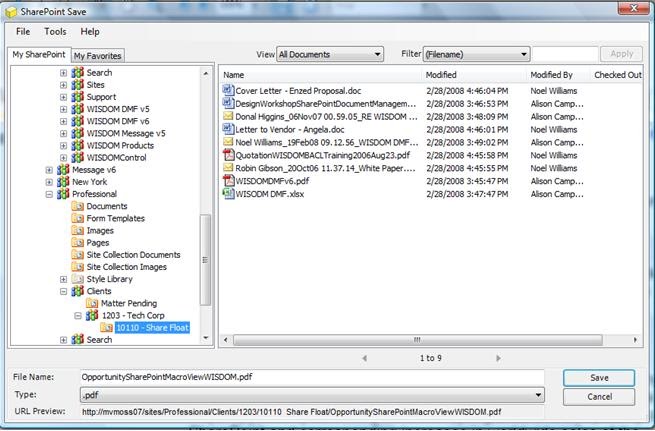The width and height of the screenshot is (655, 431).
Task: Click folder icon next to Matter Pending
Action: (x=92, y=303)
